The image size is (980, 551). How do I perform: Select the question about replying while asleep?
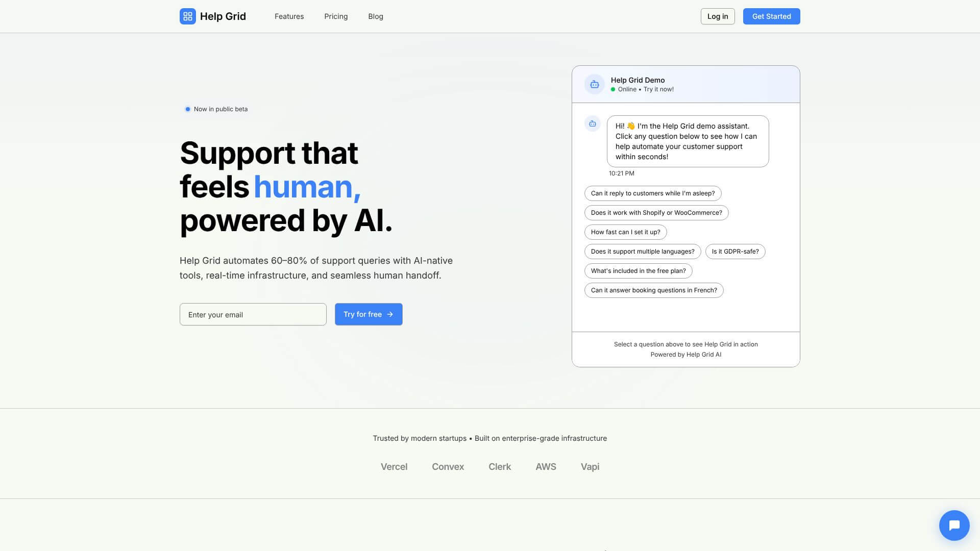[653, 193]
